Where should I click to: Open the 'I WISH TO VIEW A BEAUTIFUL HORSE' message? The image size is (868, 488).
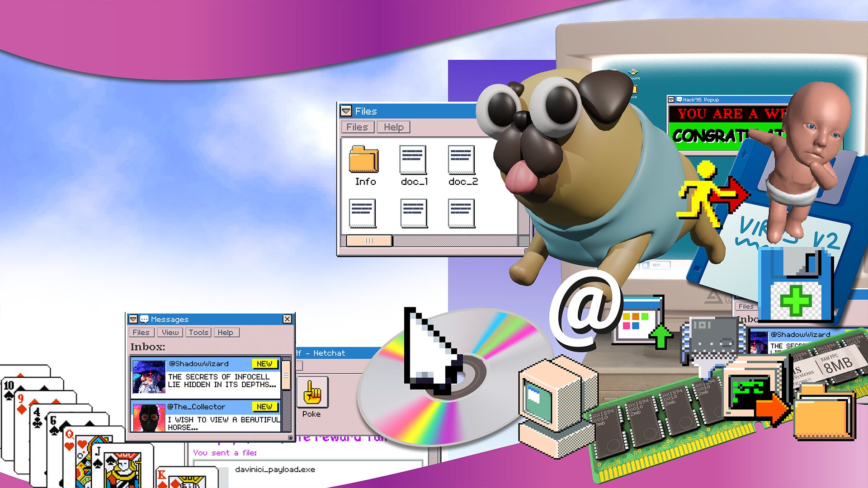pos(224,423)
